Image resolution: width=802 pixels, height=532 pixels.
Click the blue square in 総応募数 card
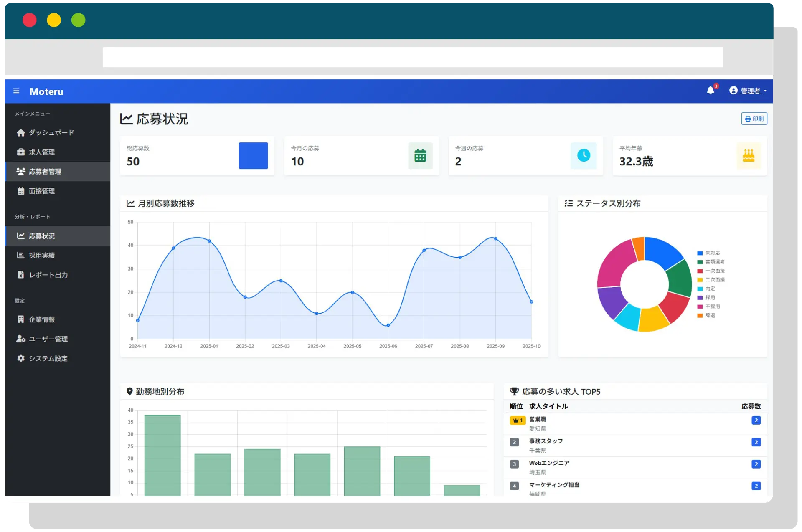pos(253,156)
